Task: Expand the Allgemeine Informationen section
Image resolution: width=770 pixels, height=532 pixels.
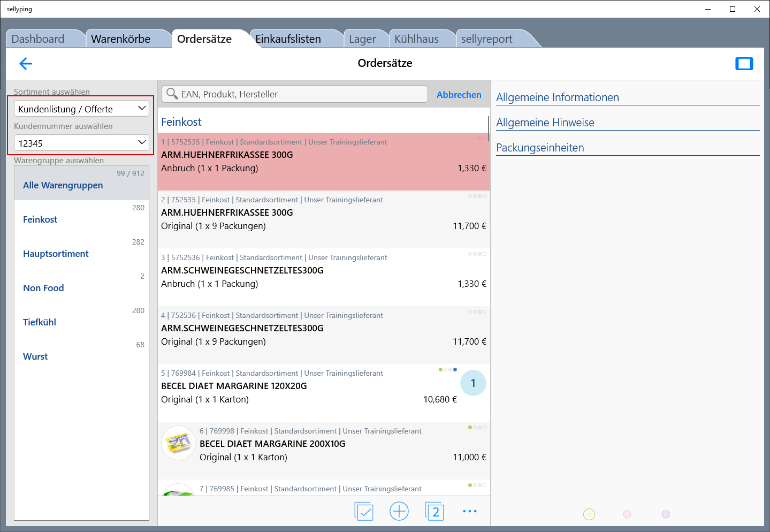Action: (558, 97)
